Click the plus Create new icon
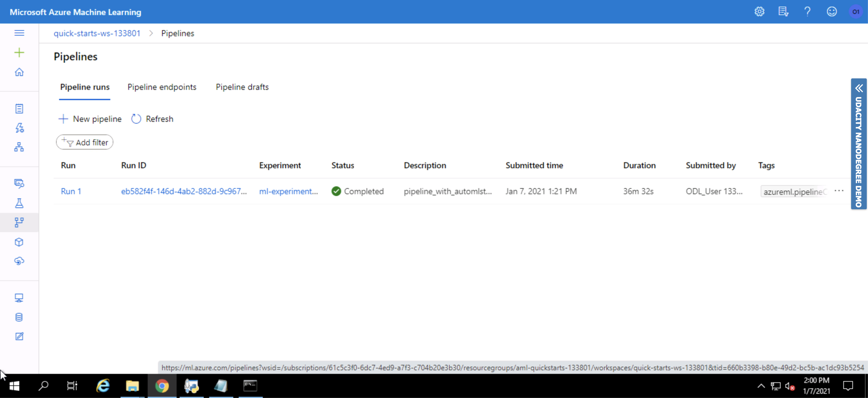868x398 pixels. click(19, 52)
